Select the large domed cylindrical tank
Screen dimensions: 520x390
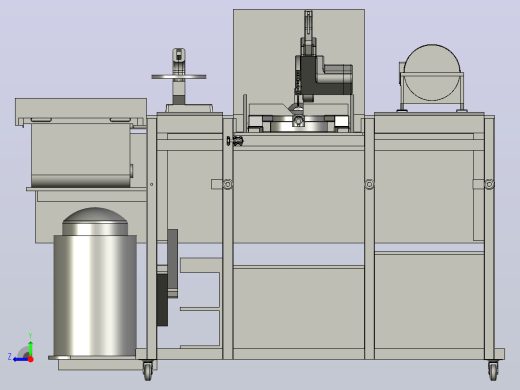tap(95, 283)
